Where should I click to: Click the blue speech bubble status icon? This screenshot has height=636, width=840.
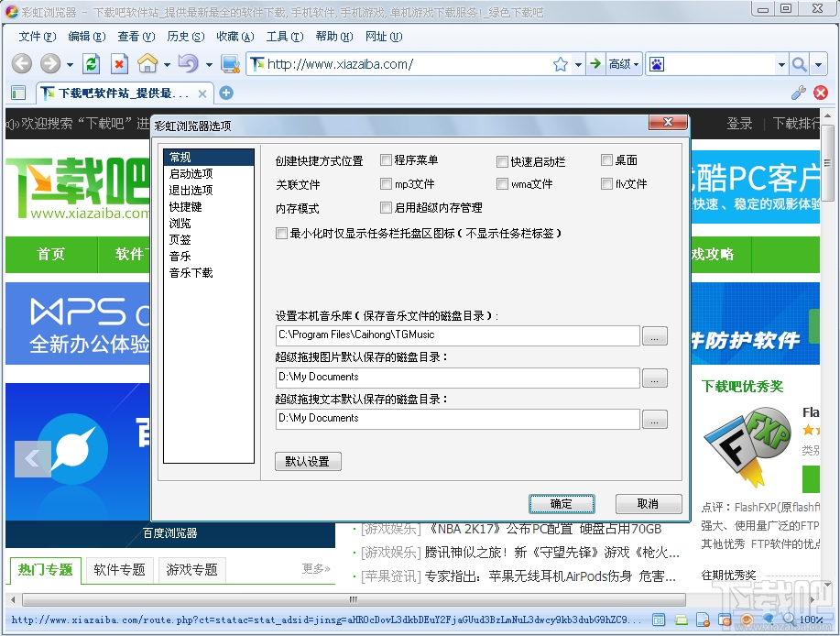[x=768, y=620]
